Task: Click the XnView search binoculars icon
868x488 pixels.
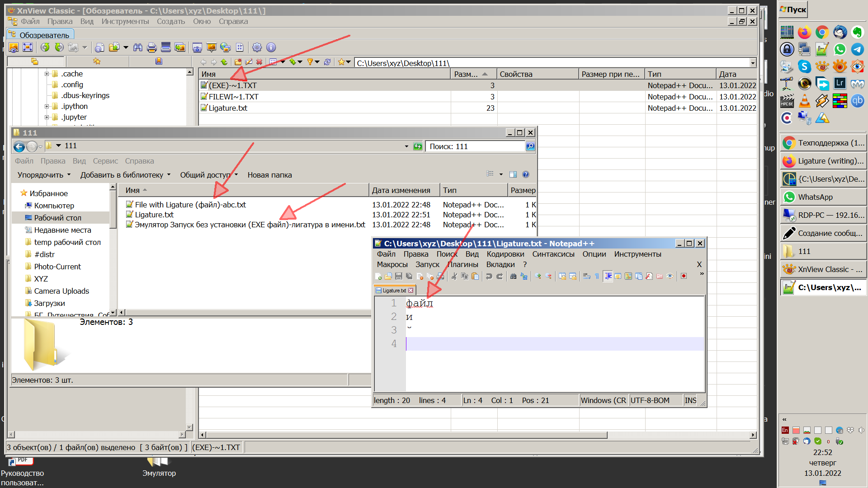Action: tap(138, 47)
